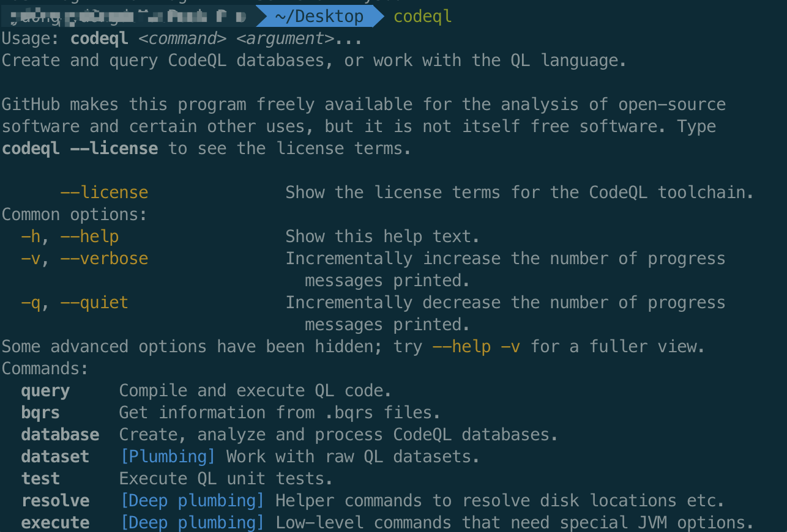Click the typed codeql command in prompt
Image resolution: width=787 pixels, height=532 pixels.
click(x=422, y=17)
